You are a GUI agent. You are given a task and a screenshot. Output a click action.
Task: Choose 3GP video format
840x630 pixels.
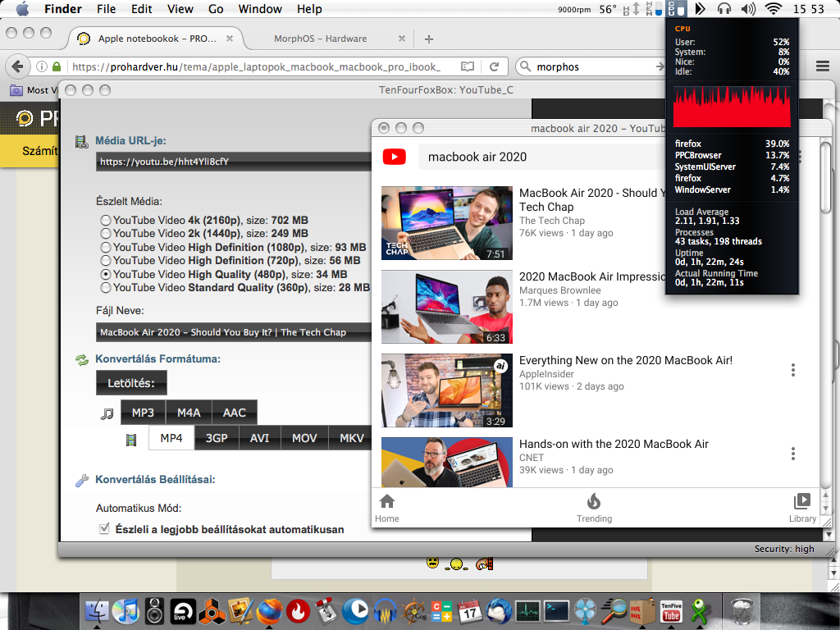click(217, 438)
